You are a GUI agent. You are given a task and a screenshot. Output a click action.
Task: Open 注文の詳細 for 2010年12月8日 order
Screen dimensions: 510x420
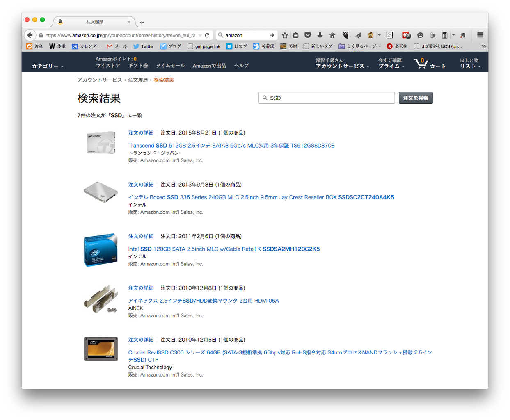click(x=141, y=288)
